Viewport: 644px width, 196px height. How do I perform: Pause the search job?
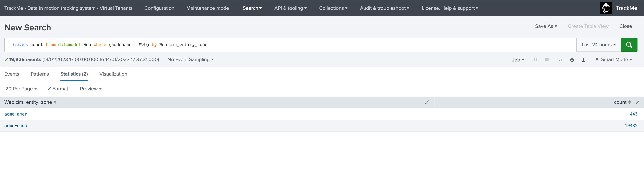point(535,60)
